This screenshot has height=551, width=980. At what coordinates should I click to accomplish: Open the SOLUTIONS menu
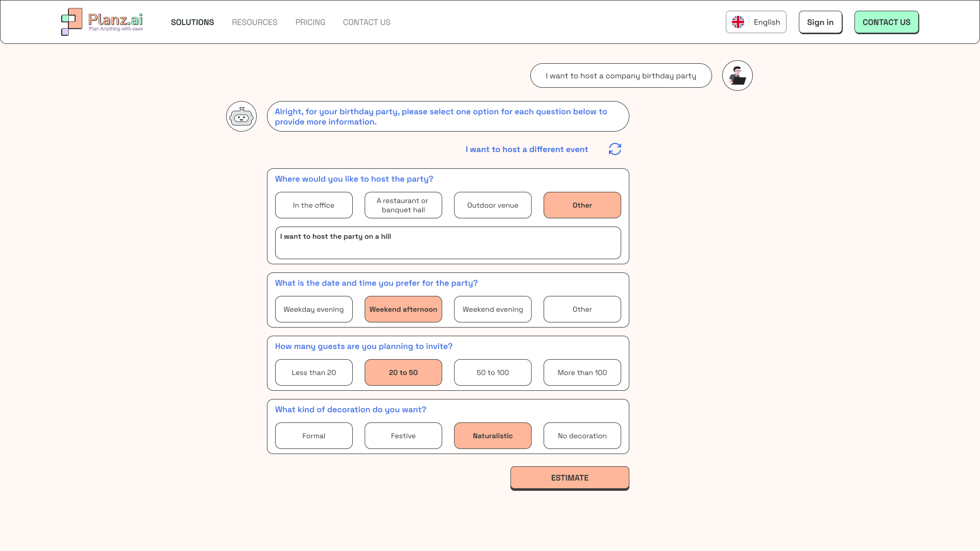(192, 22)
